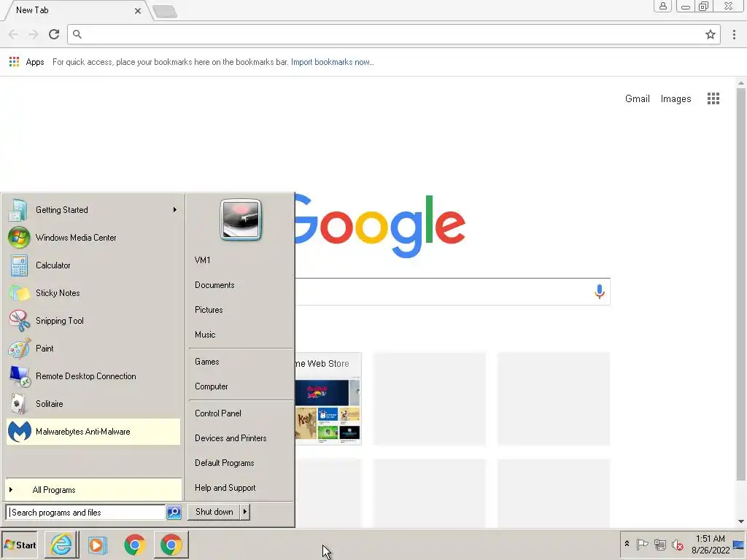The height and width of the screenshot is (560, 747).
Task: Launch the Snipping Tool
Action: [x=93, y=321]
